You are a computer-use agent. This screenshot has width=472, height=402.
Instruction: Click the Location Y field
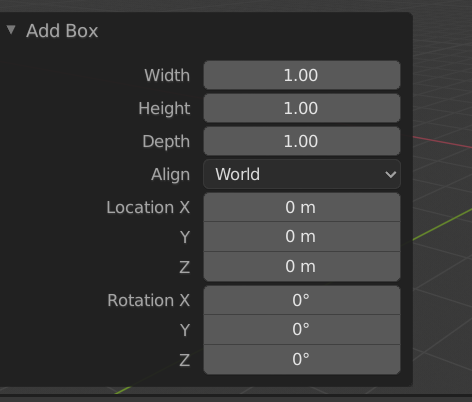(302, 236)
